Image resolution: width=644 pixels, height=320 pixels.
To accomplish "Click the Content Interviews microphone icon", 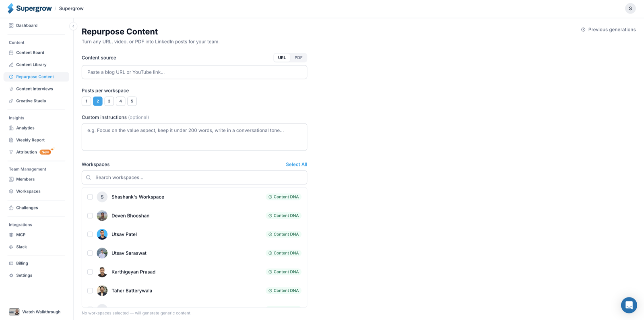I will (11, 89).
